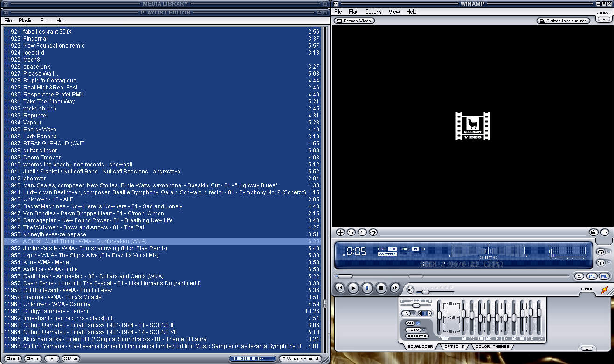
Task: Increase crossfade value with right arrow
Action: (x=430, y=313)
